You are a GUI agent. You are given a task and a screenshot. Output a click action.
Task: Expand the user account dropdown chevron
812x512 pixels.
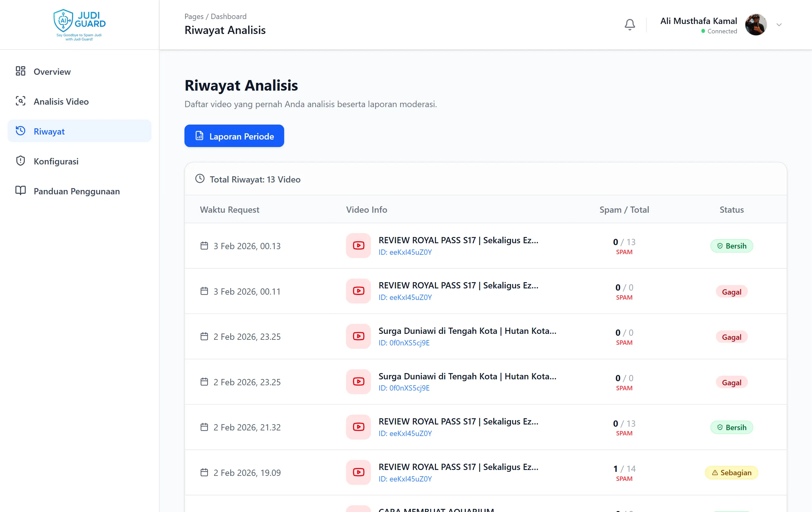click(779, 25)
